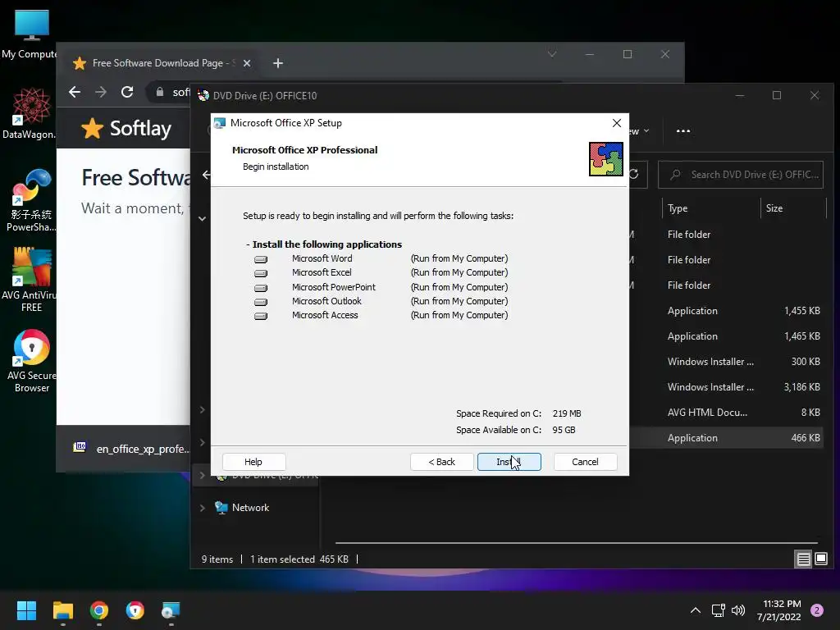Viewport: 840px width, 630px height.
Task: Open the View dropdown in File Explorer
Action: click(x=640, y=131)
